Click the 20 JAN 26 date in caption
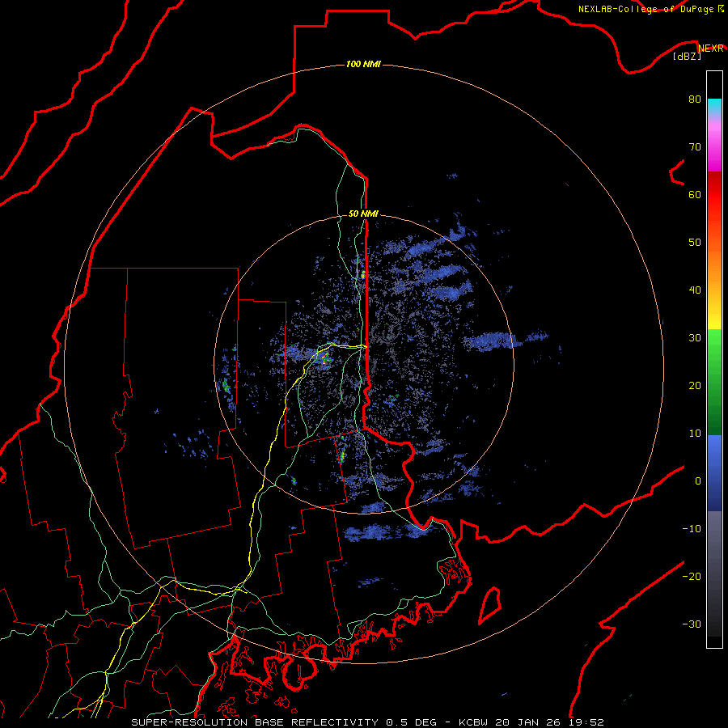This screenshot has height=728, width=728. tap(529, 722)
